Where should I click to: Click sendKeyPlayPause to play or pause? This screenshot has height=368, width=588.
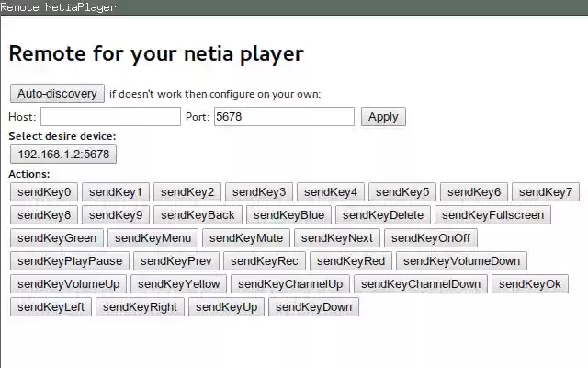(x=70, y=261)
